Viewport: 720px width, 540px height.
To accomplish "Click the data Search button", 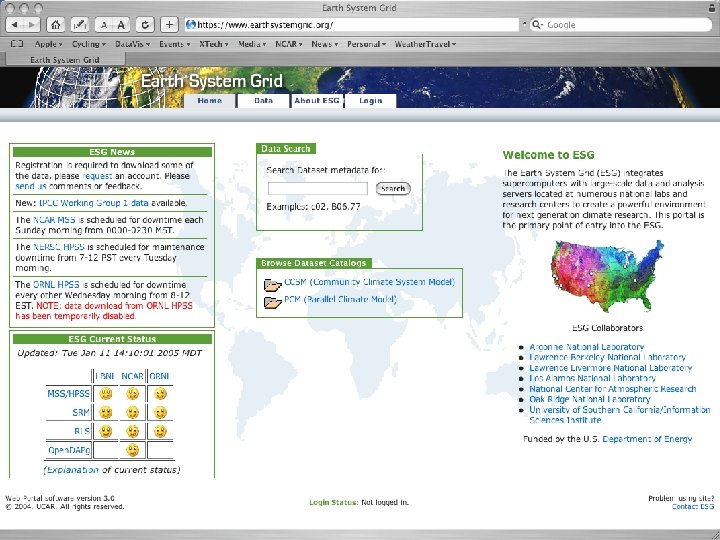I will [393, 188].
